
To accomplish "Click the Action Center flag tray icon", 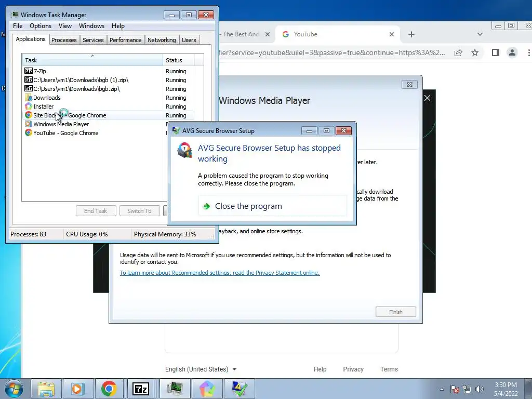I will (454, 389).
